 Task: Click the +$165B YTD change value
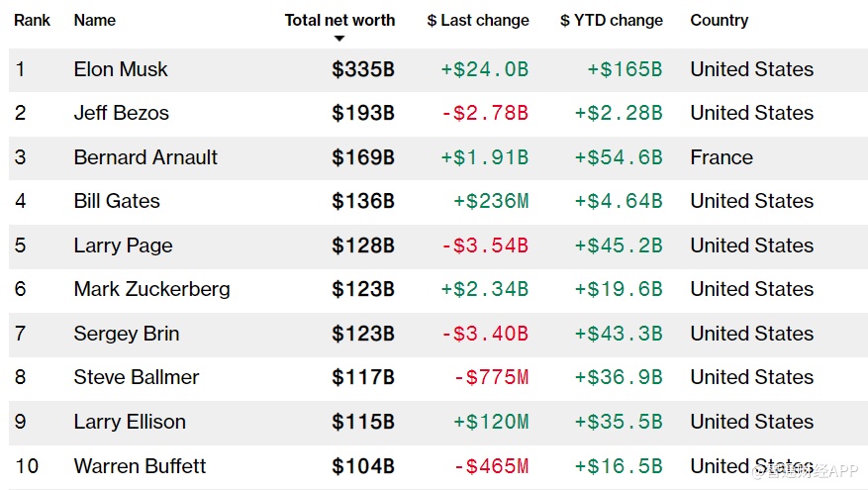[x=625, y=69]
